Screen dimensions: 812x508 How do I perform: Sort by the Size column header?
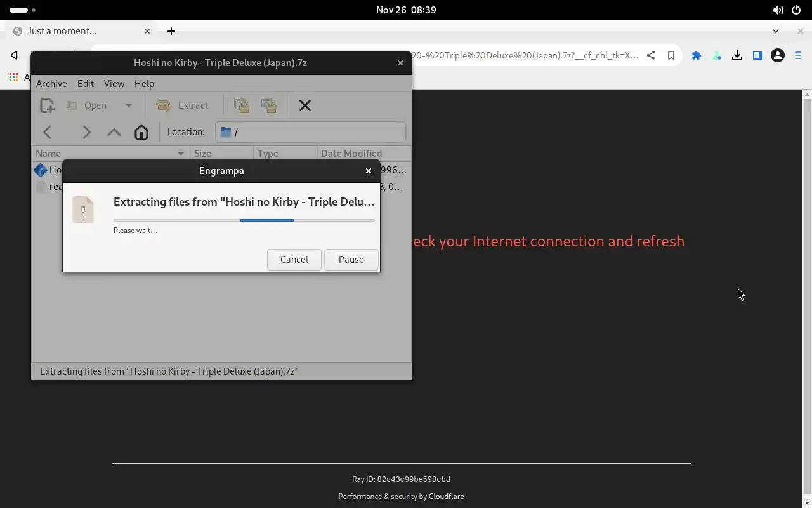221,153
